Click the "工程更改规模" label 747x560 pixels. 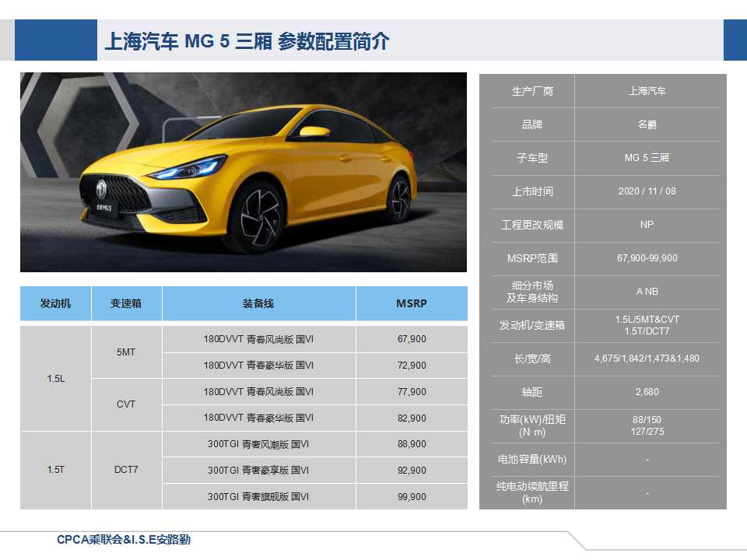(532, 225)
